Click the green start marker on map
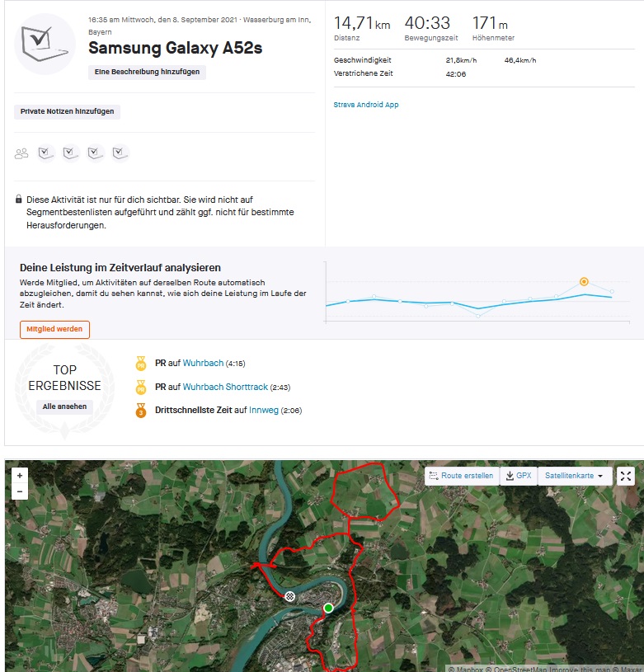 click(328, 609)
